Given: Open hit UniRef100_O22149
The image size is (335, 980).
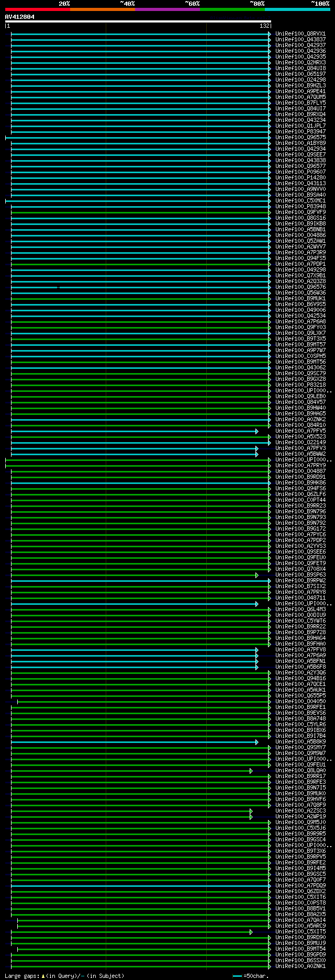Looking at the screenshot, I should pyautogui.click(x=300, y=442).
